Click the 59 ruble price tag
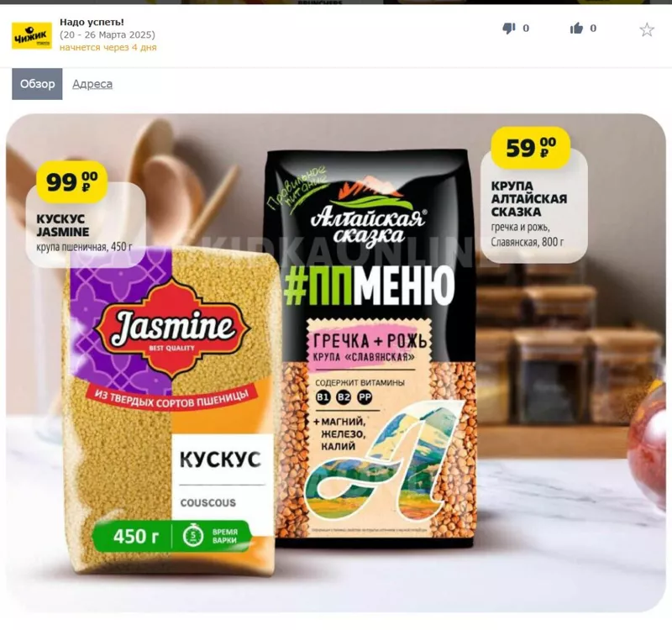The height and width of the screenshot is (630, 672). click(531, 148)
